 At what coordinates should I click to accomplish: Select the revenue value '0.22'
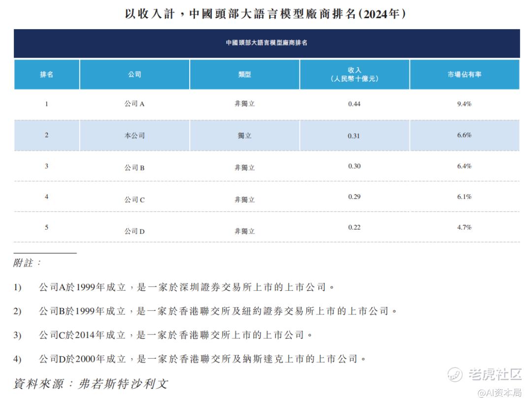354,227
